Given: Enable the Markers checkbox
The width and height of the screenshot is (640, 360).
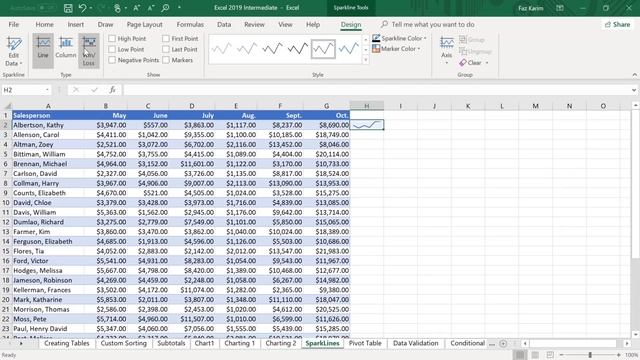Looking at the screenshot, I should point(165,60).
